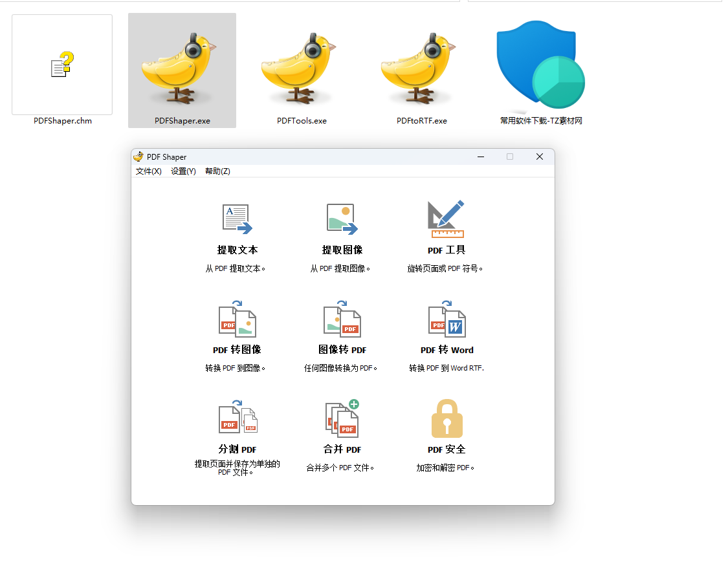728x562 pixels.
Task: Click the PDFShaper.exe file name
Action: point(182,121)
